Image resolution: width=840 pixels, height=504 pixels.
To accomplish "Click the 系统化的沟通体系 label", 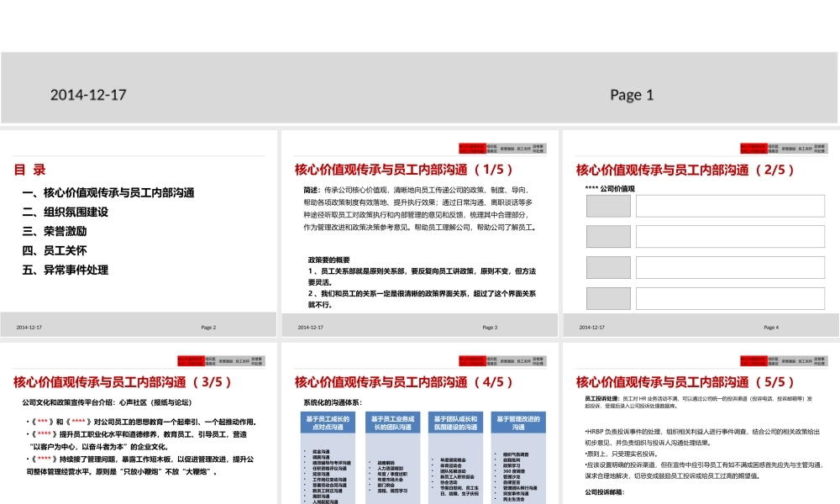I will point(332,402).
